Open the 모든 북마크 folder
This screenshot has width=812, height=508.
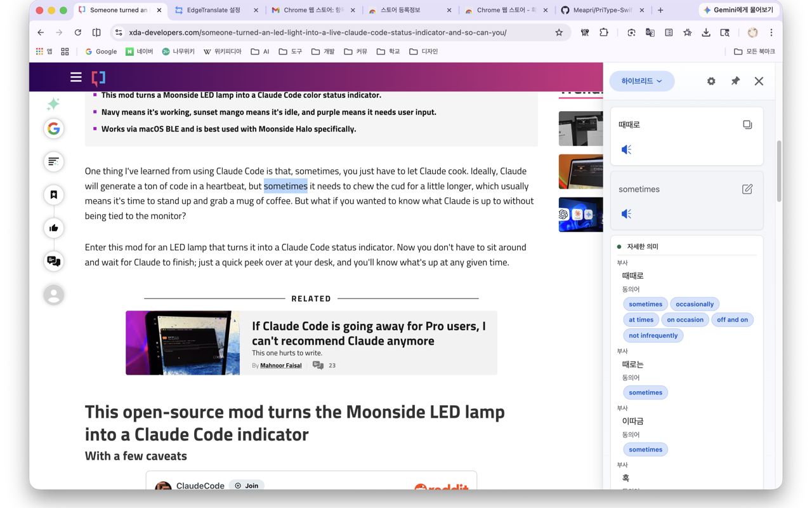pyautogui.click(x=754, y=51)
